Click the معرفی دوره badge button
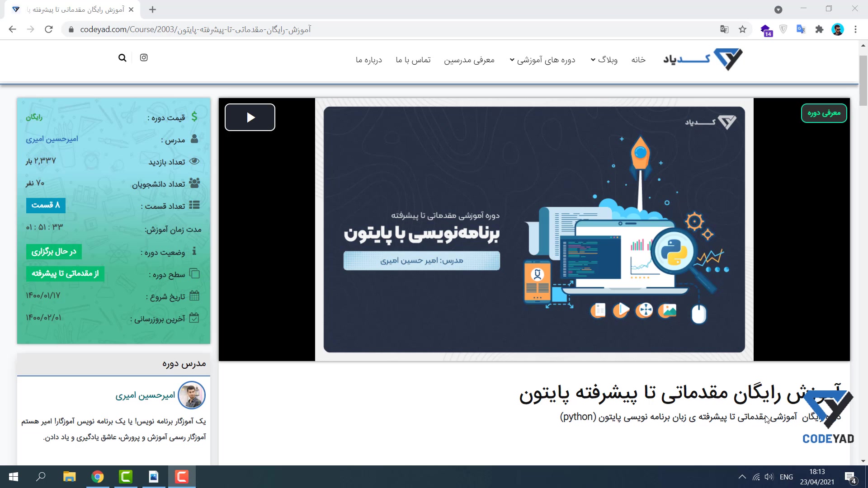The image size is (868, 488). pyautogui.click(x=824, y=113)
